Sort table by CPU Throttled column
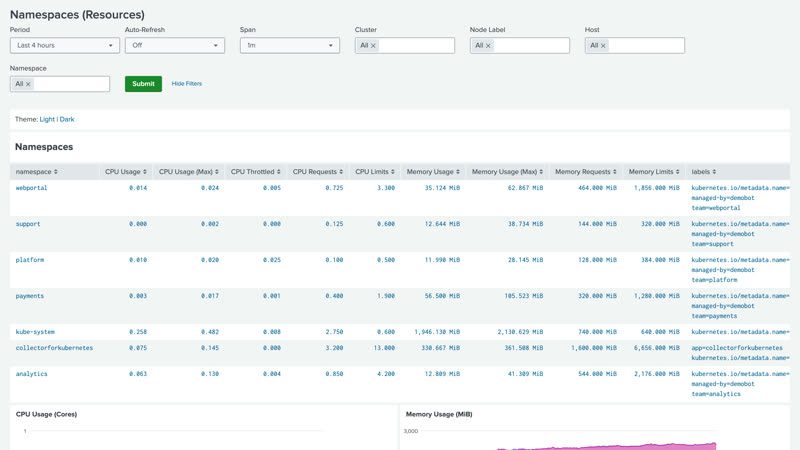800x450 pixels. 256,172
